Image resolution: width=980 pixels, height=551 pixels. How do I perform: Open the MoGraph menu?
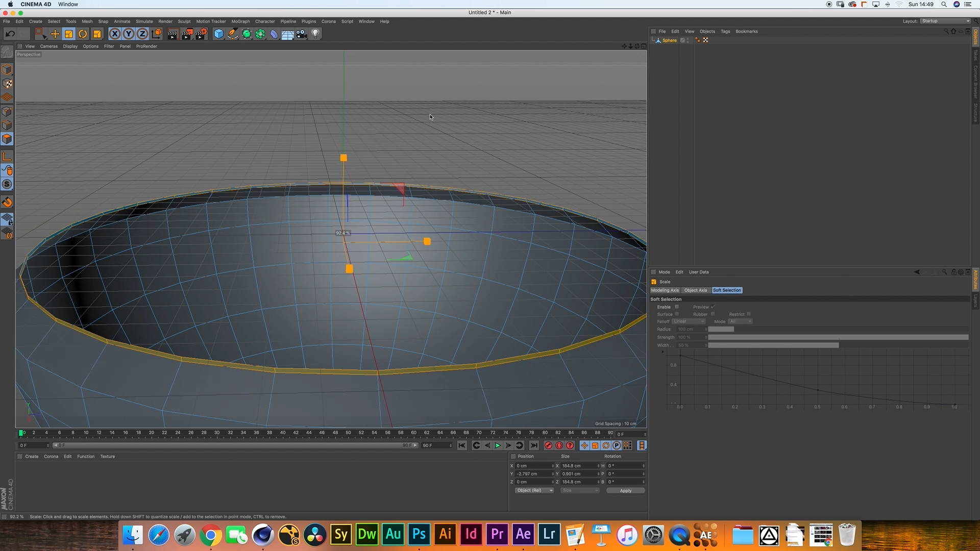(x=240, y=21)
